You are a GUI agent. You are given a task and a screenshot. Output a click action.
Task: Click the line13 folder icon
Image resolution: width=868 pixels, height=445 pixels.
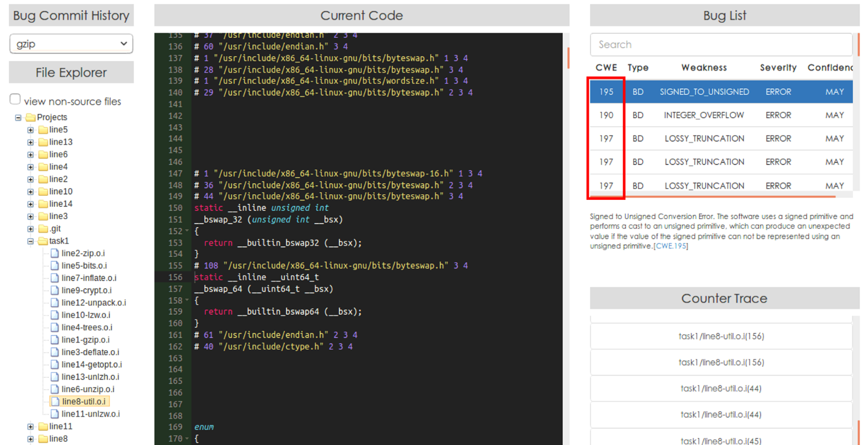point(43,142)
